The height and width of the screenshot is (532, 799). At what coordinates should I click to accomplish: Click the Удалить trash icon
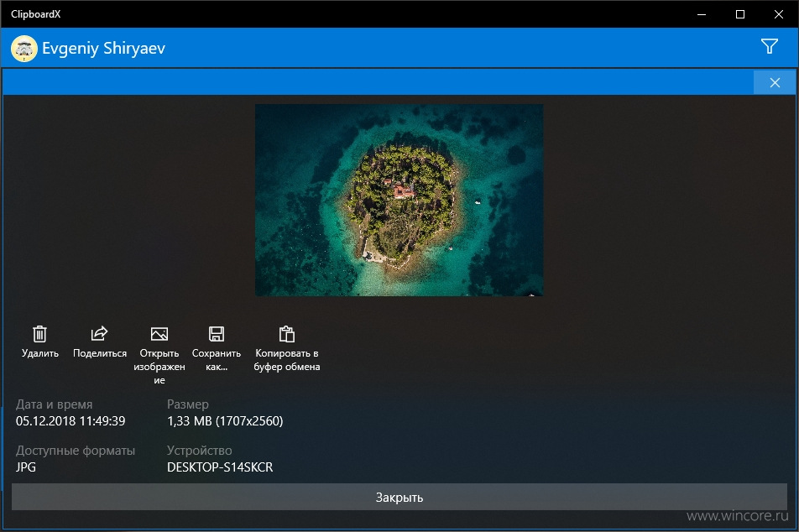coord(39,334)
